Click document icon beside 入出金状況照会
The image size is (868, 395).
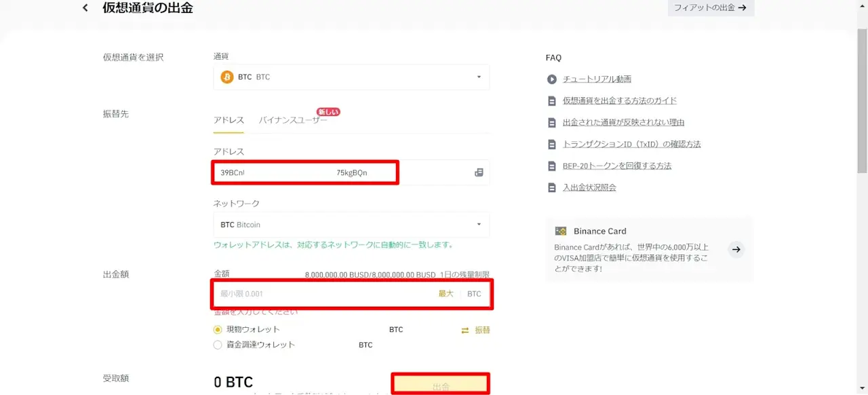(x=551, y=188)
